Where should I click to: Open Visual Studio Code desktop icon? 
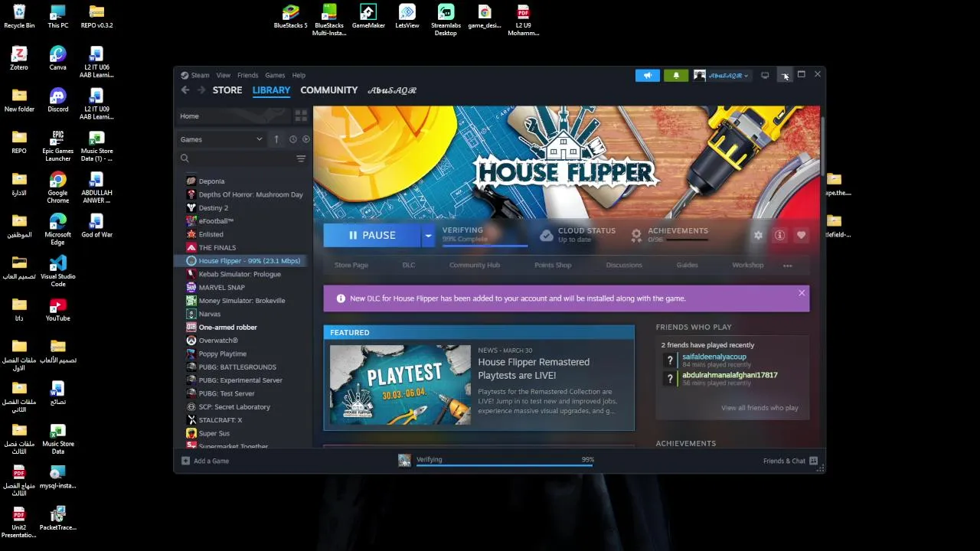click(57, 272)
